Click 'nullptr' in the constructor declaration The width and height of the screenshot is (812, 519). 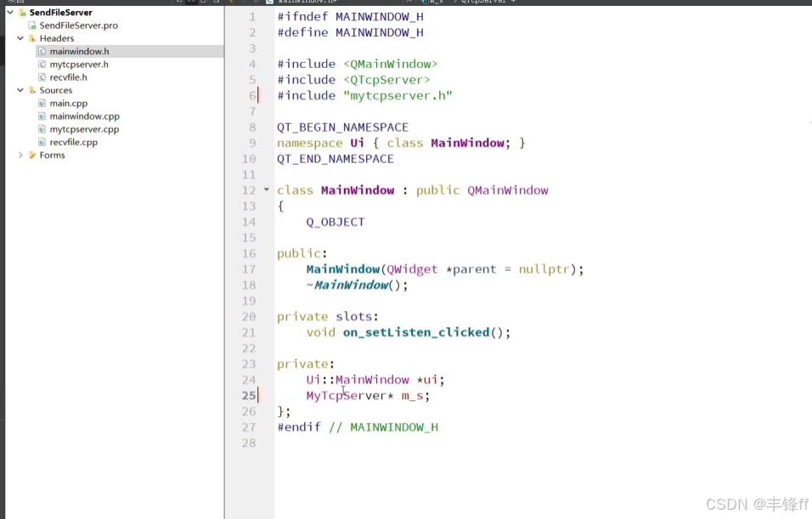[544, 269]
